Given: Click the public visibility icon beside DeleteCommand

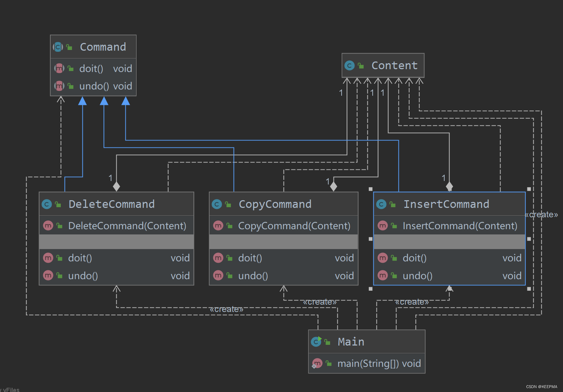Looking at the screenshot, I should (x=58, y=204).
